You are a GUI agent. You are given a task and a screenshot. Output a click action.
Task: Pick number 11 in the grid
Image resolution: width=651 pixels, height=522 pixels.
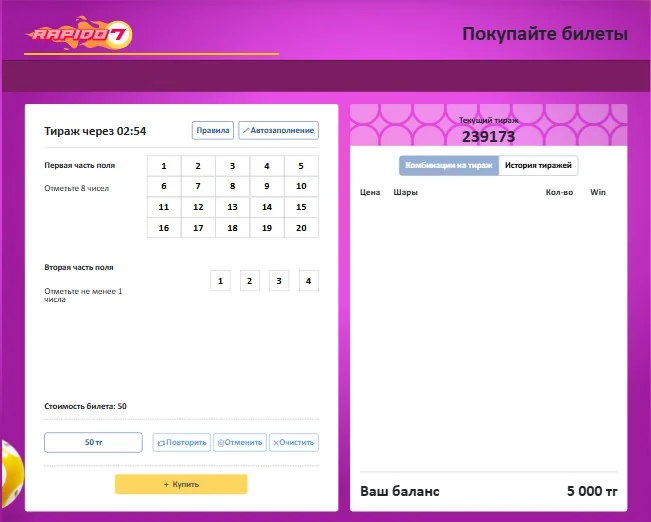[164, 207]
